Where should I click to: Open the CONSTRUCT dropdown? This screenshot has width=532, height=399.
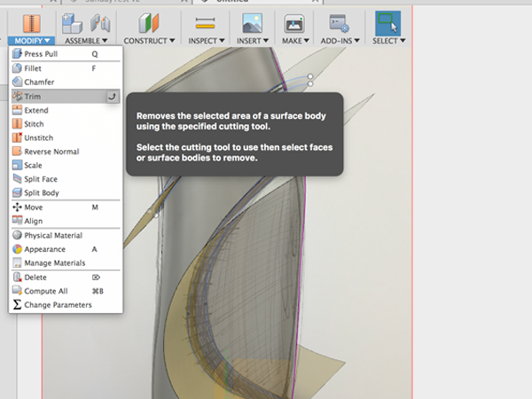point(149,41)
